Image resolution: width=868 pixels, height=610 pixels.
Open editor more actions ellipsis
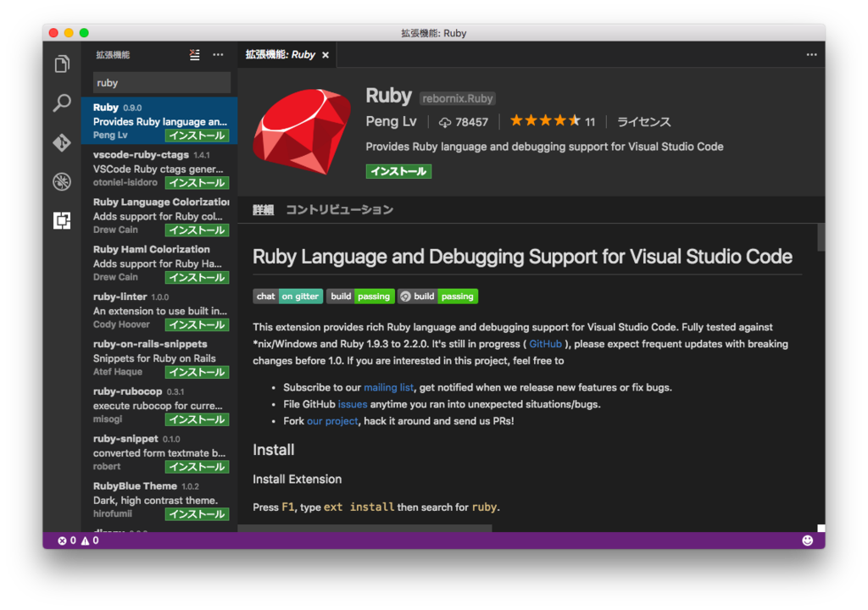[x=811, y=55]
